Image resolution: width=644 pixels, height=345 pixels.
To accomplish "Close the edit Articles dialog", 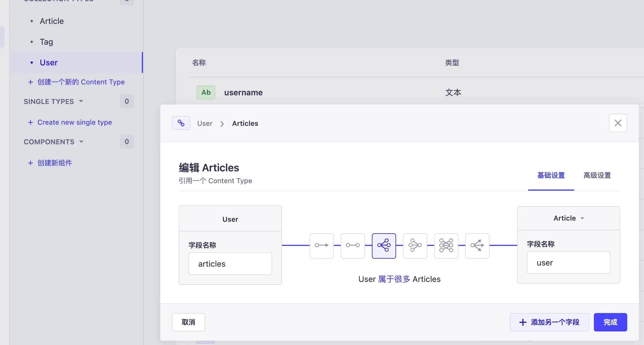I will tap(618, 123).
